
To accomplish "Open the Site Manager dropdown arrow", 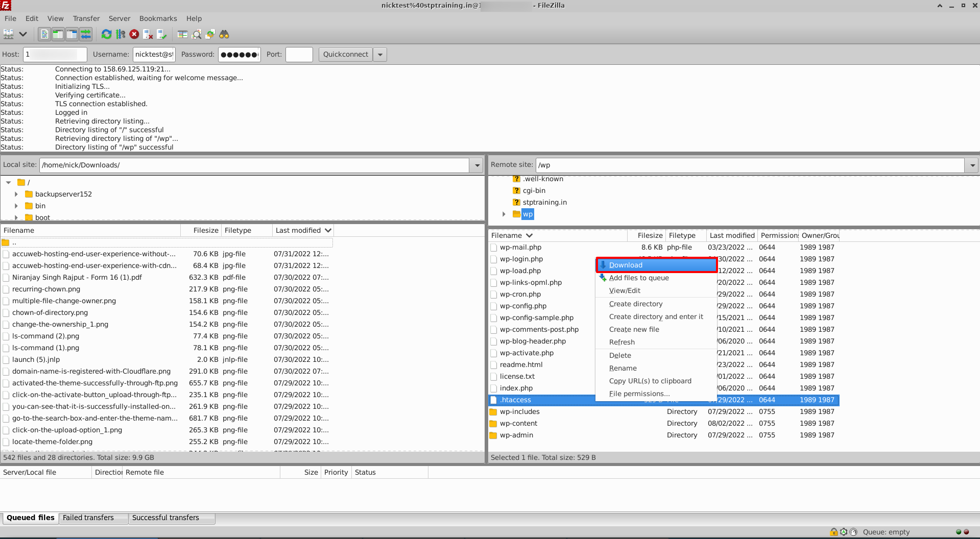I will pos(23,34).
